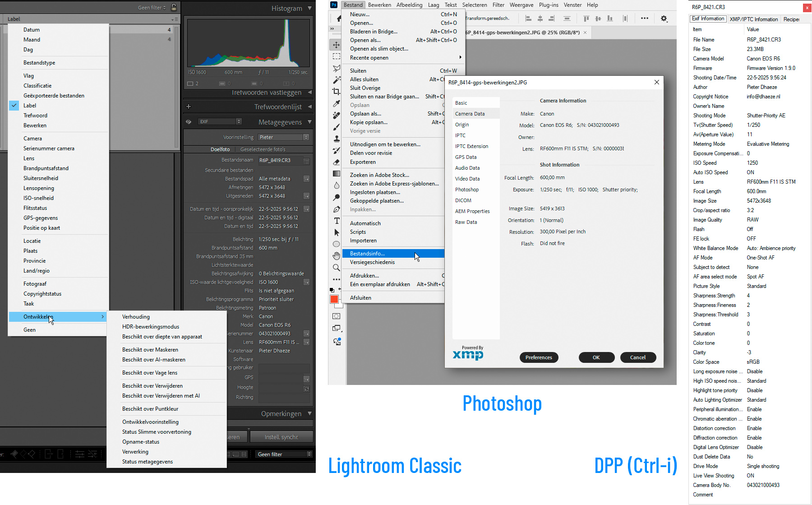Switch to the XMP/IPTC Information tab

pyautogui.click(x=753, y=19)
